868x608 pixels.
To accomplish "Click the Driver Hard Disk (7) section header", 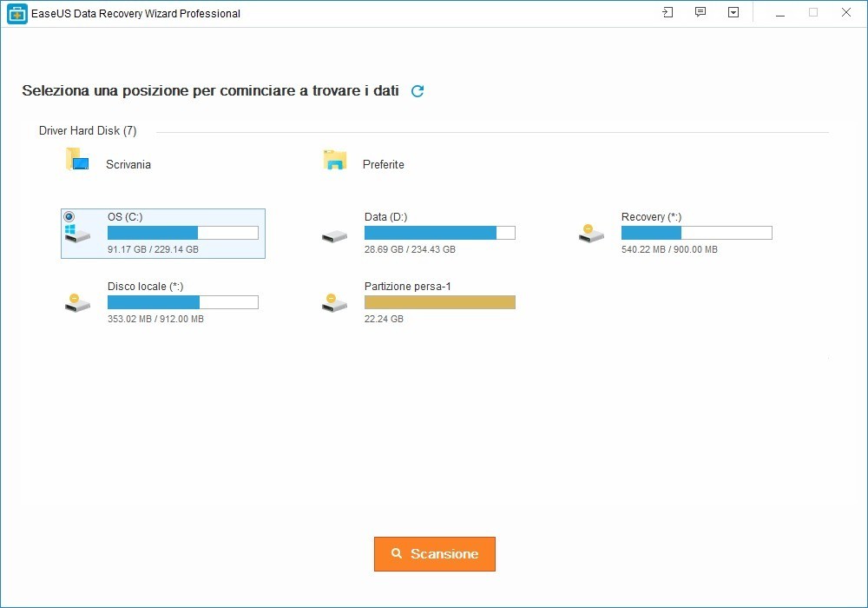I will pyautogui.click(x=88, y=131).
